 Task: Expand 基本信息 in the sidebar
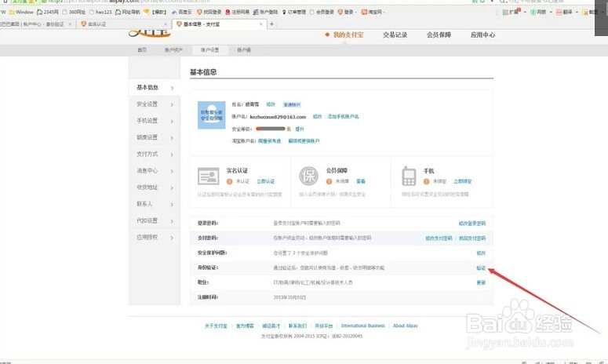155,88
